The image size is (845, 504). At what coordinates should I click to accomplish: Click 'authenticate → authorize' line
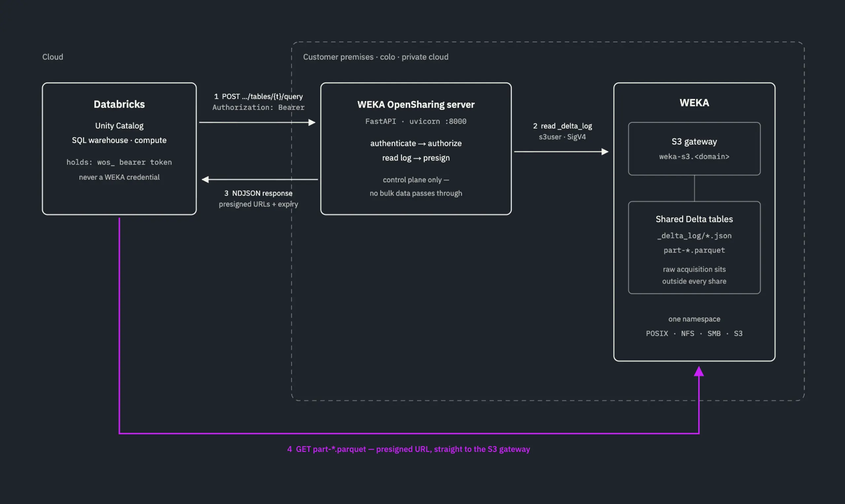point(416,143)
